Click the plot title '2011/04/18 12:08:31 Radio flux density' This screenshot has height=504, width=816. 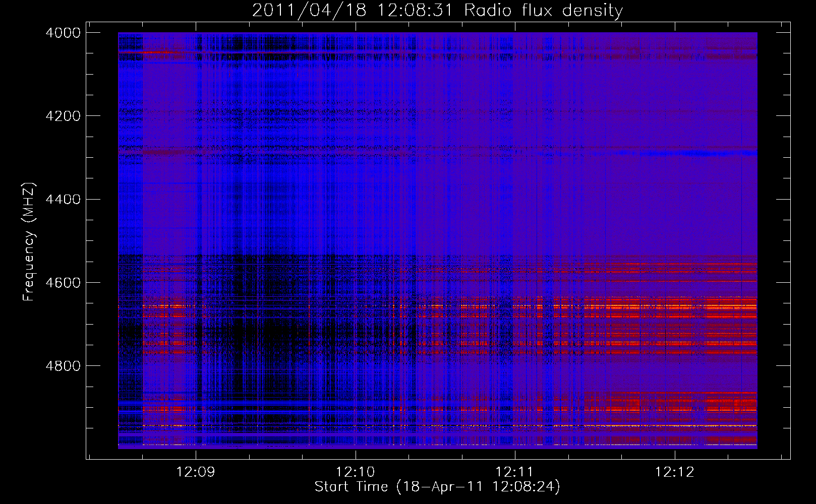pos(437,10)
